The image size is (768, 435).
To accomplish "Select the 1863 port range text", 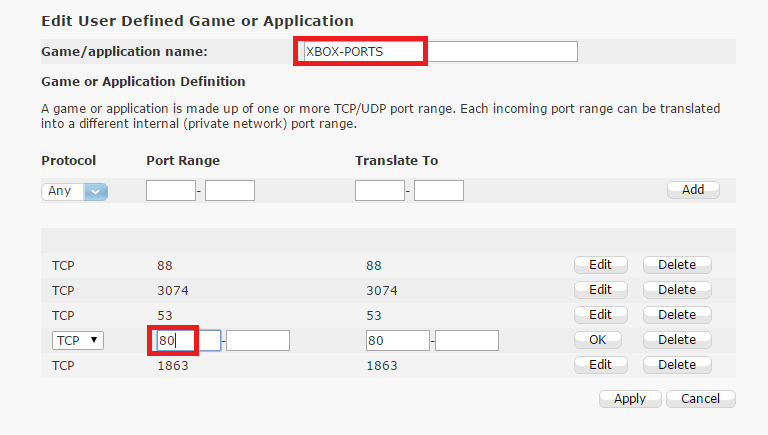I will [x=173, y=365].
